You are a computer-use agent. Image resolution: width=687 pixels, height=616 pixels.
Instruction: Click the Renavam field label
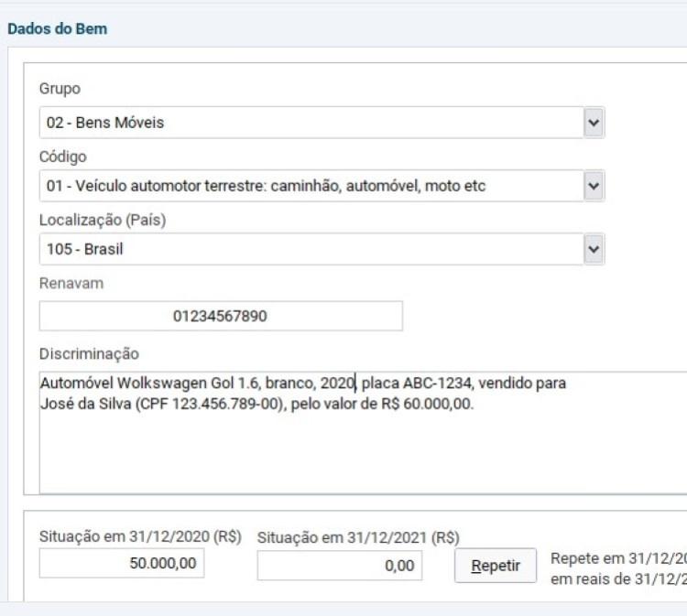(x=71, y=284)
